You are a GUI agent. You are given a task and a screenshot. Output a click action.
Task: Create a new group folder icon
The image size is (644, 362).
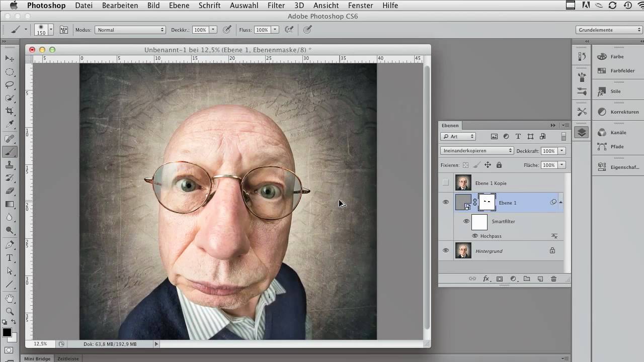click(527, 279)
